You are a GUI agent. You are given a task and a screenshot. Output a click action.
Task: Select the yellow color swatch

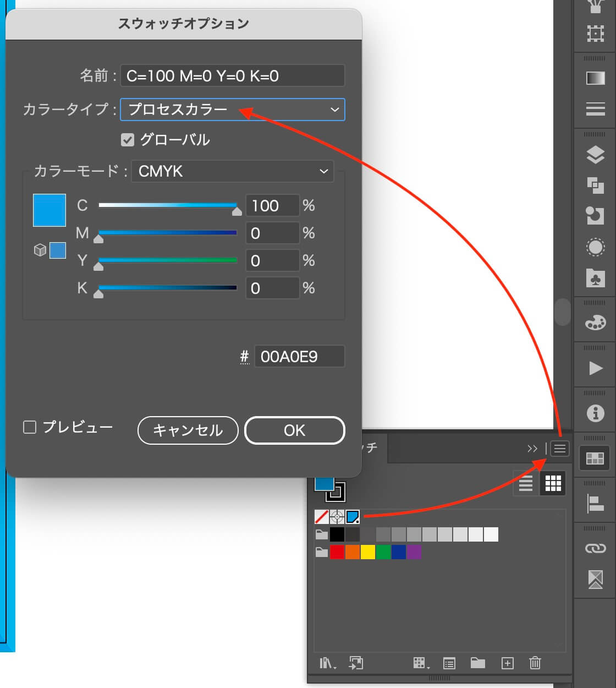point(367,552)
